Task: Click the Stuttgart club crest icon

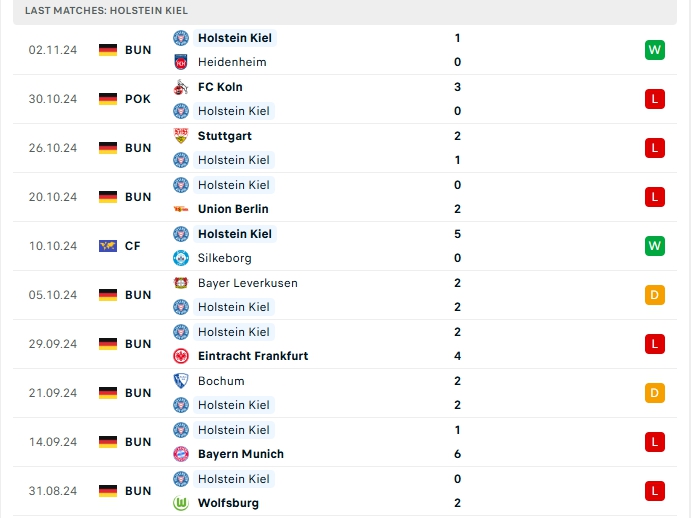Action: [181, 136]
